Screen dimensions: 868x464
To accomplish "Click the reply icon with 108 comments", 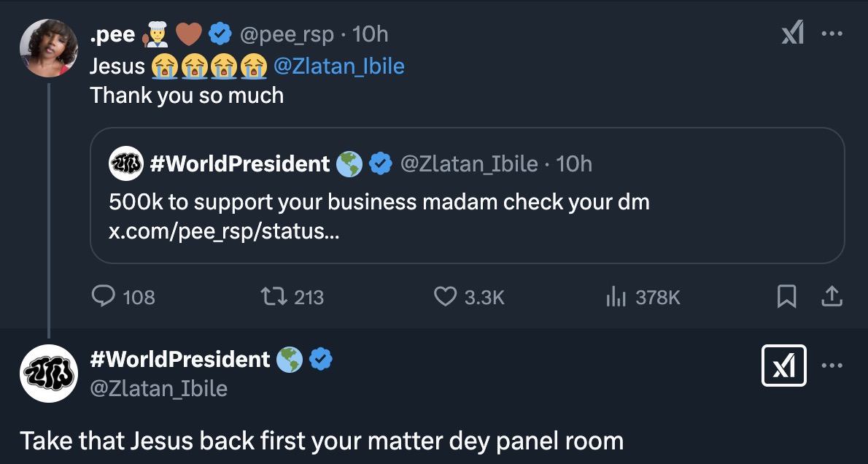I will pyautogui.click(x=104, y=296).
